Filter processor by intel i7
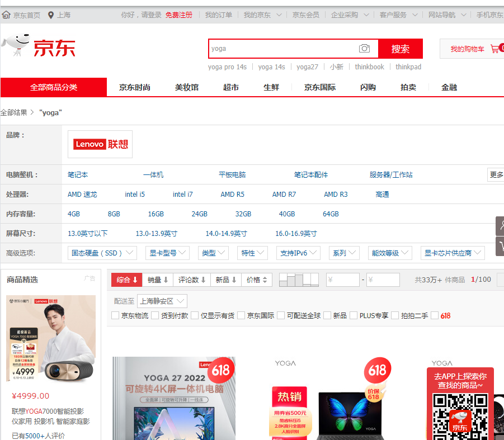This screenshot has height=440, width=504. 182,195
